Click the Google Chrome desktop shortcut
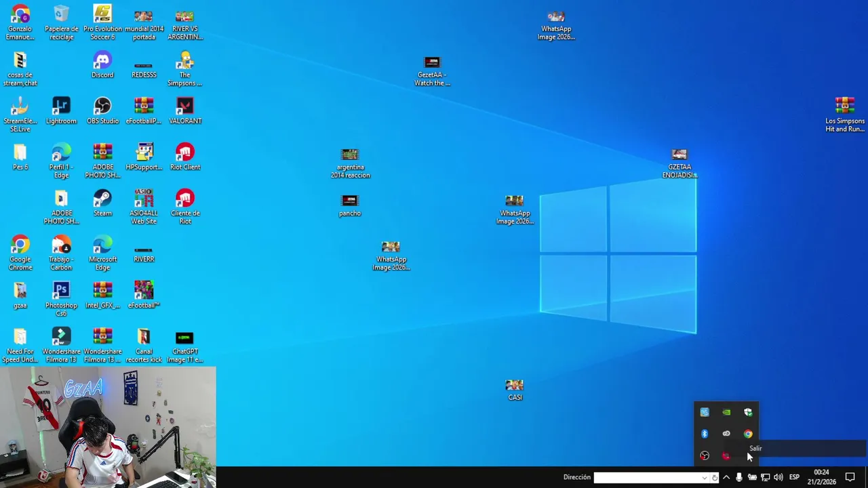Image resolution: width=868 pixels, height=488 pixels. tap(20, 253)
